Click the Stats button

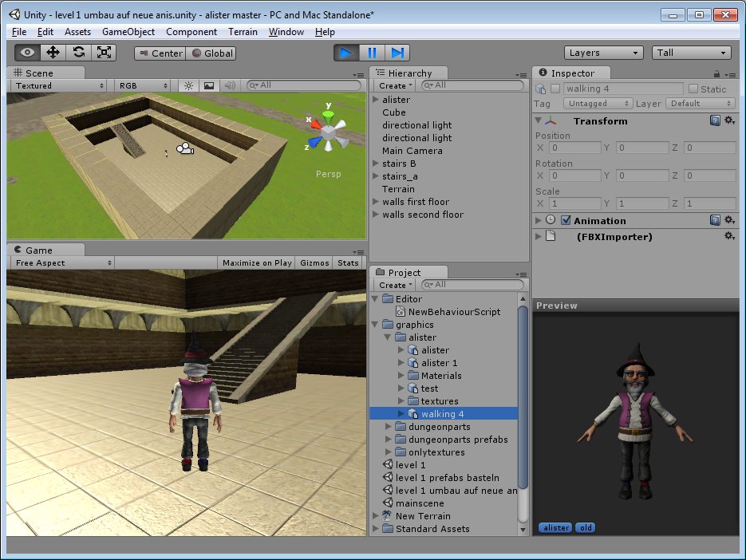(x=348, y=262)
